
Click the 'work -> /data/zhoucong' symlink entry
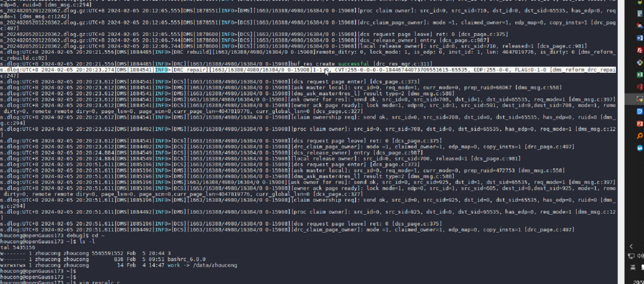click(202, 266)
